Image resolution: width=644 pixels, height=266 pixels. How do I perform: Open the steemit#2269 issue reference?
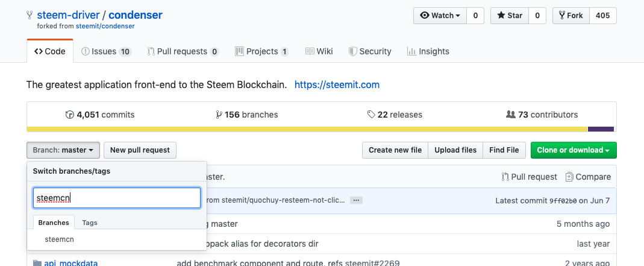click(372, 263)
